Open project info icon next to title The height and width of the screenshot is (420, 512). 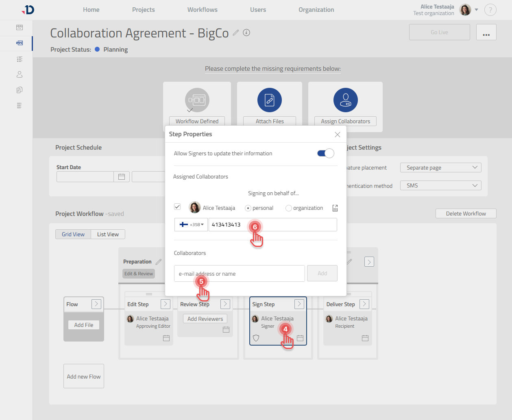(x=246, y=33)
